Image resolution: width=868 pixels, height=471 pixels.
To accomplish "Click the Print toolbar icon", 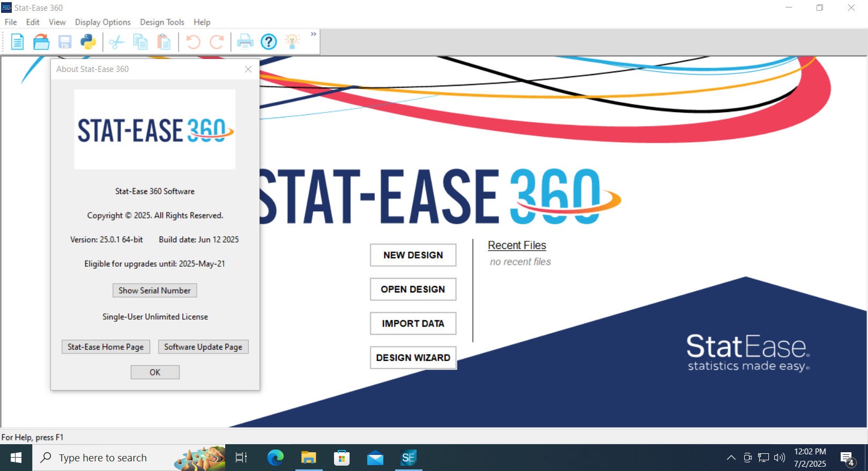I will pos(245,41).
